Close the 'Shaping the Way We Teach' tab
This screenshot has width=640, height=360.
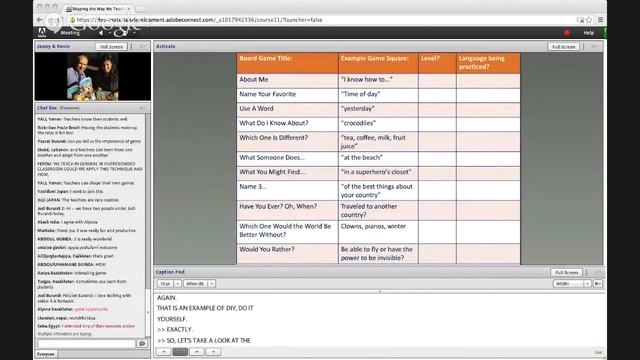129,9
